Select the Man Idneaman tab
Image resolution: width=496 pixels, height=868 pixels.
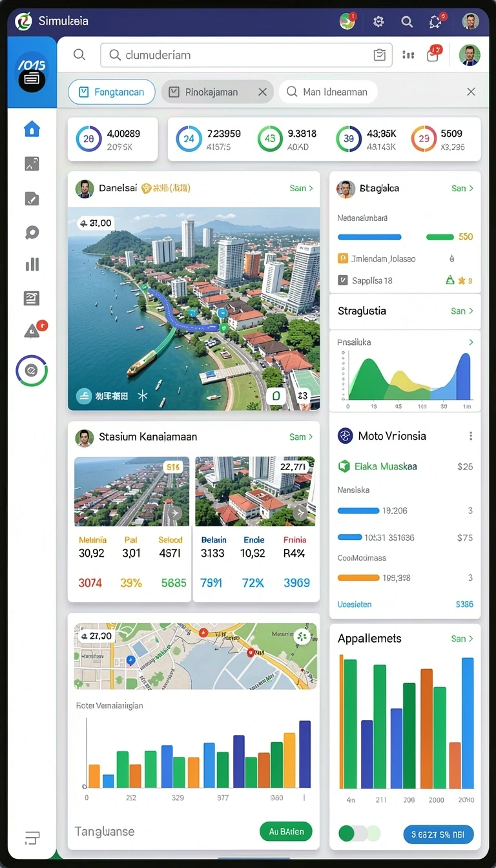328,92
